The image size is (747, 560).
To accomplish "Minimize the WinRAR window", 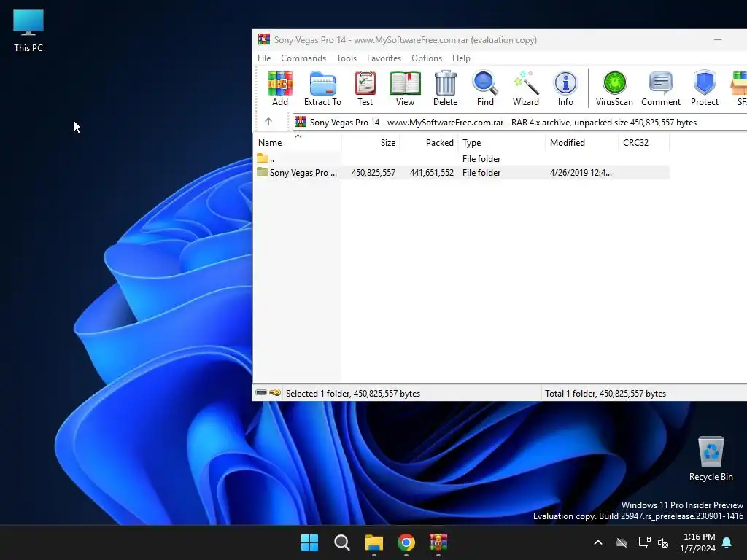I will coord(718,40).
